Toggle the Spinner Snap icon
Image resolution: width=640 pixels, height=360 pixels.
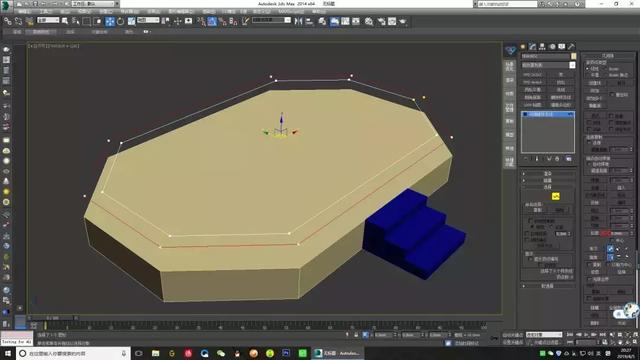(x=233, y=21)
